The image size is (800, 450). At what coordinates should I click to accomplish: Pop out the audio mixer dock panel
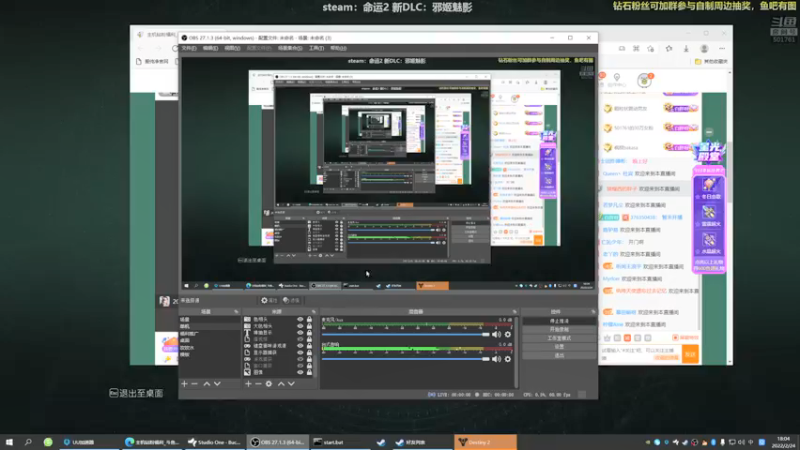pos(514,312)
